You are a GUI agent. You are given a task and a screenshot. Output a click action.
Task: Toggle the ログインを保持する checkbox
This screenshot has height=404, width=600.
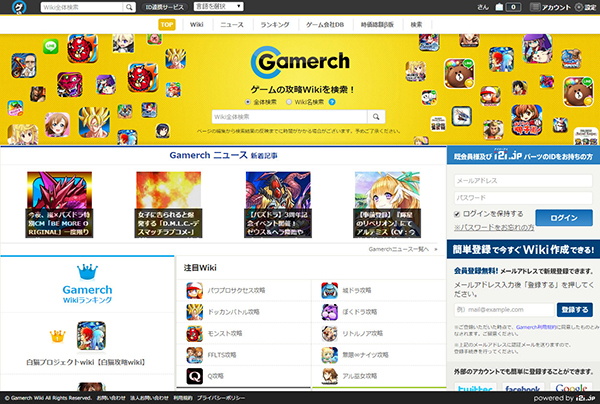pos(457,214)
